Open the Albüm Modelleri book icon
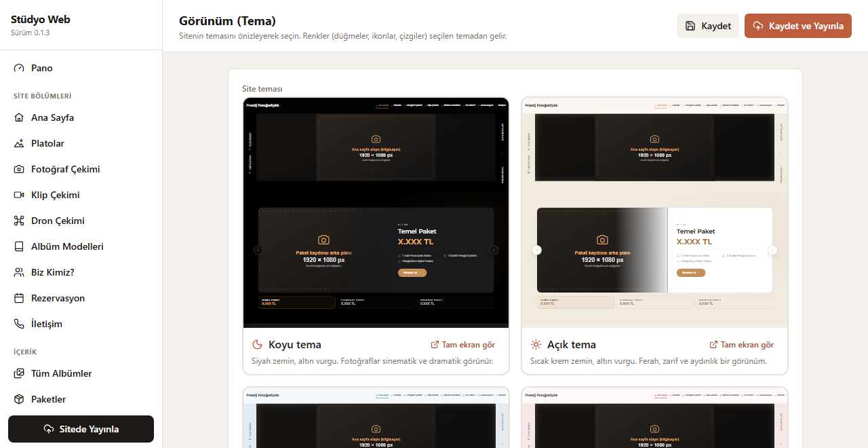 point(19,246)
